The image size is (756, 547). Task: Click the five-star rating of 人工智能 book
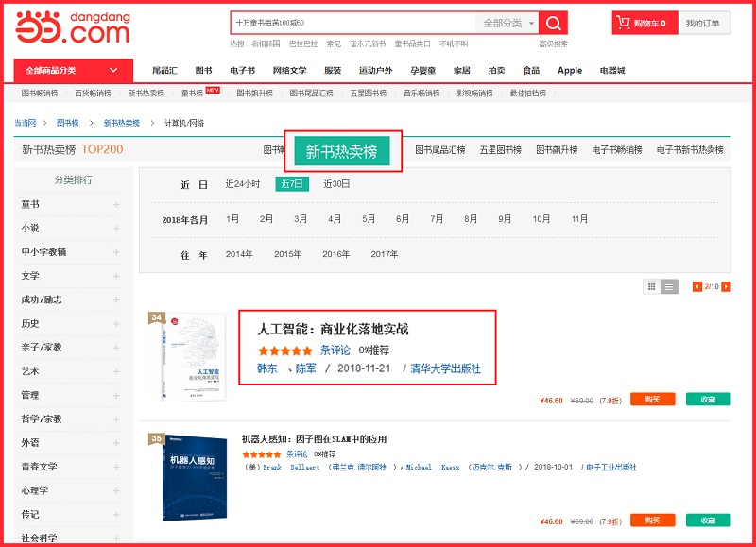click(284, 350)
